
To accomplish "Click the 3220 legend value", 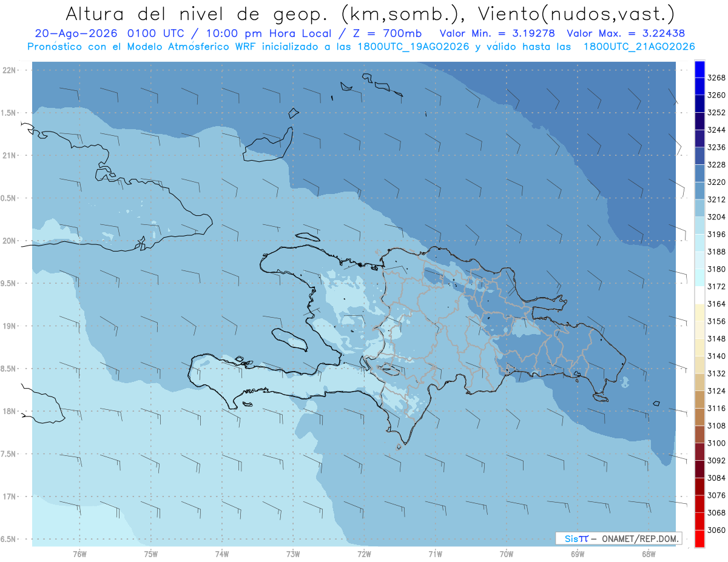I will click(716, 182).
